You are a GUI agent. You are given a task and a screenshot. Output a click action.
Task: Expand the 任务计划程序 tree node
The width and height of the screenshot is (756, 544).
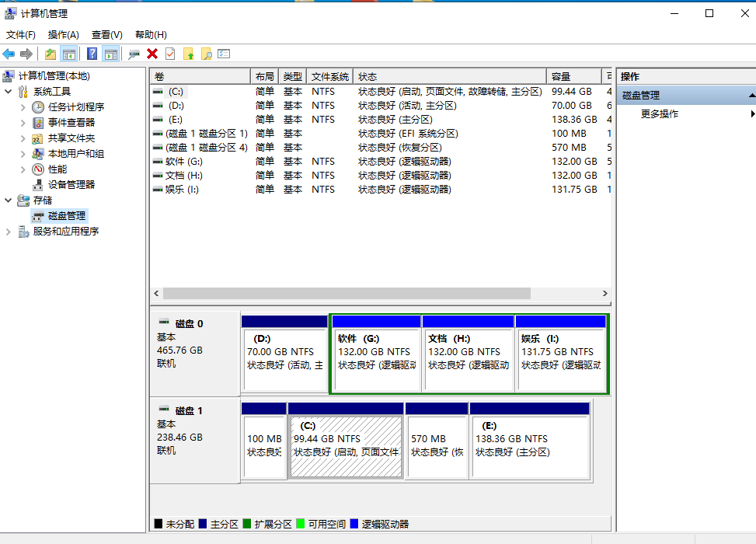(23, 107)
